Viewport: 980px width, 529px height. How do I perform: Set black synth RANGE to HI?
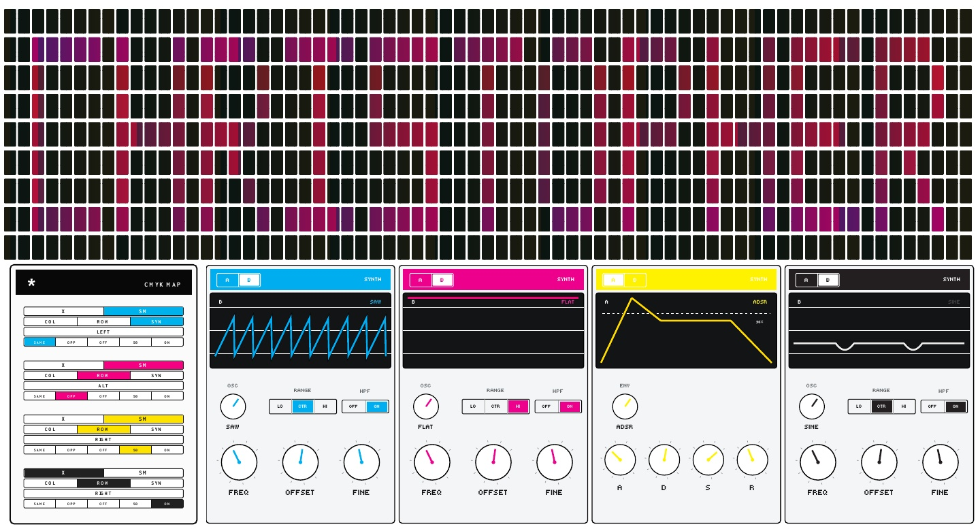tap(904, 406)
